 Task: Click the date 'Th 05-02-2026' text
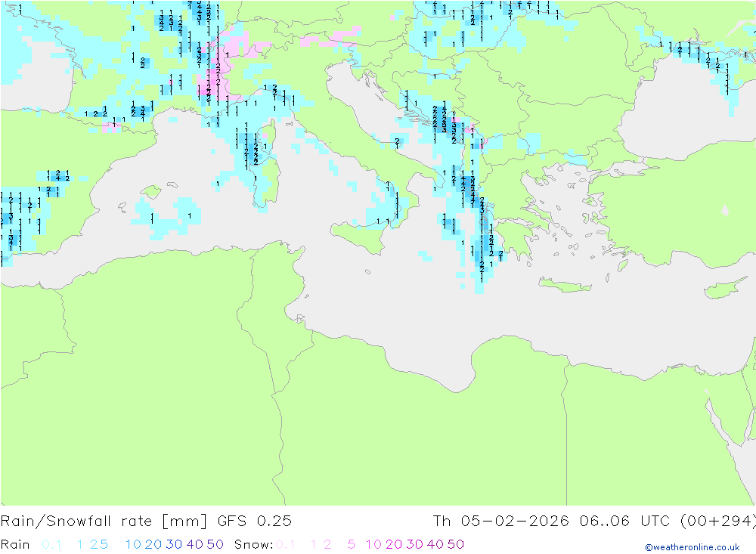[x=501, y=522]
